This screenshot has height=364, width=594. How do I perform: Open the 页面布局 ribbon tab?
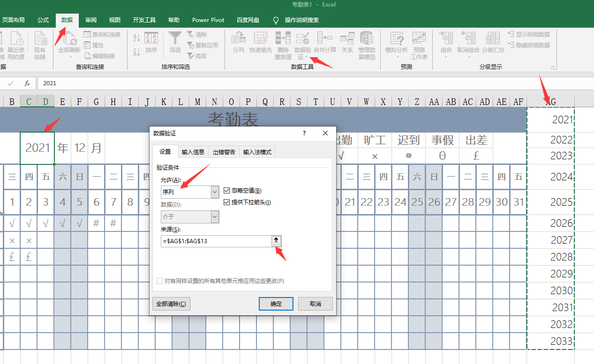(x=13, y=20)
